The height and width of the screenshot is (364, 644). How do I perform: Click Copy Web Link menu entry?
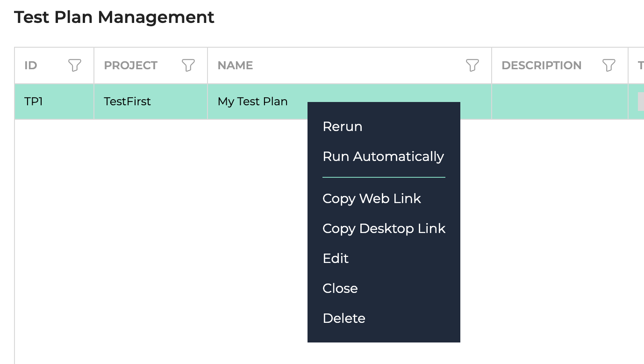click(372, 199)
